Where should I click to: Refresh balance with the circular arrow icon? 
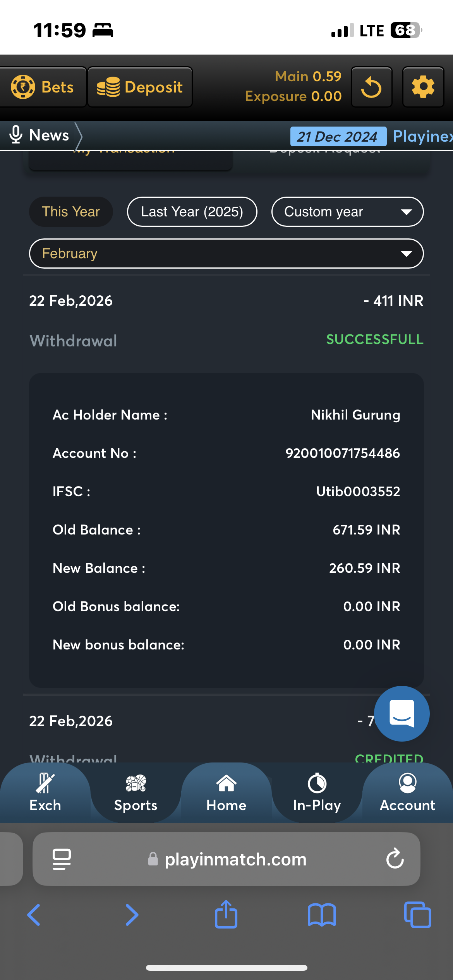[371, 87]
